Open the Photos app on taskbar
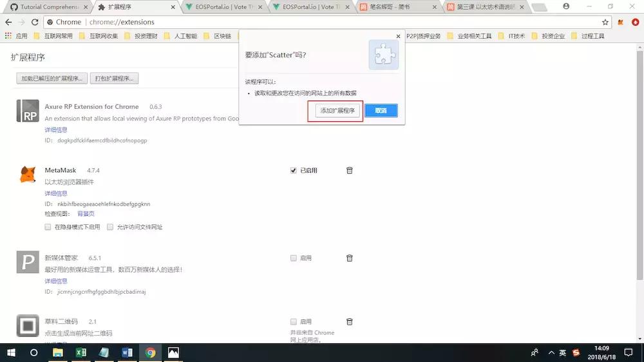Viewport: 644px width, 362px height. pyautogui.click(x=173, y=352)
